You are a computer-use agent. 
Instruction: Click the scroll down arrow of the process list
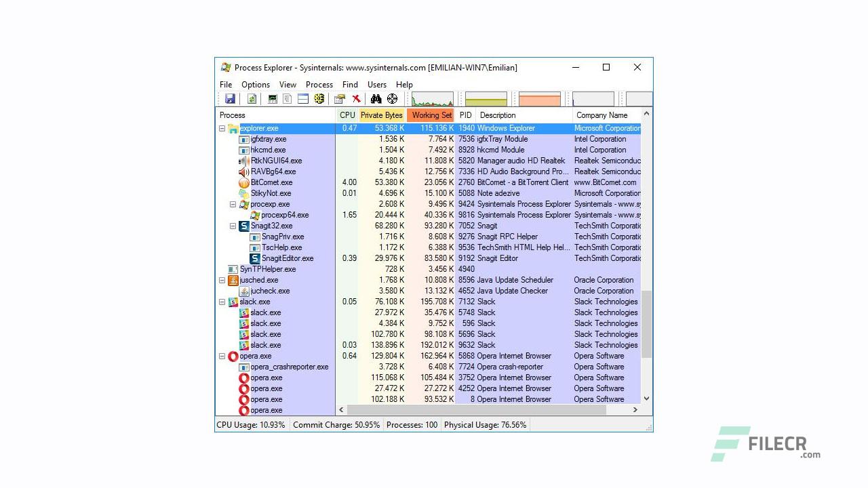[x=646, y=399]
